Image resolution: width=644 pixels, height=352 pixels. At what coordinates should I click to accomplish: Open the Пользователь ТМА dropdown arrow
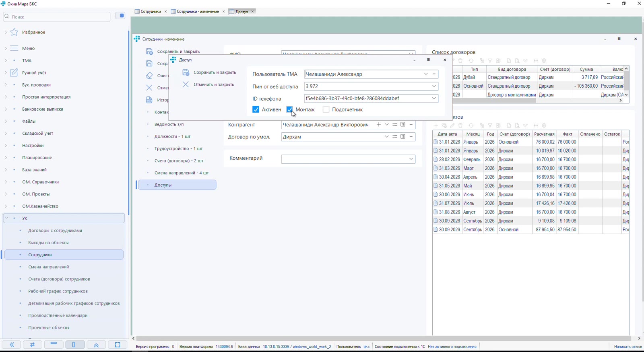coord(426,74)
